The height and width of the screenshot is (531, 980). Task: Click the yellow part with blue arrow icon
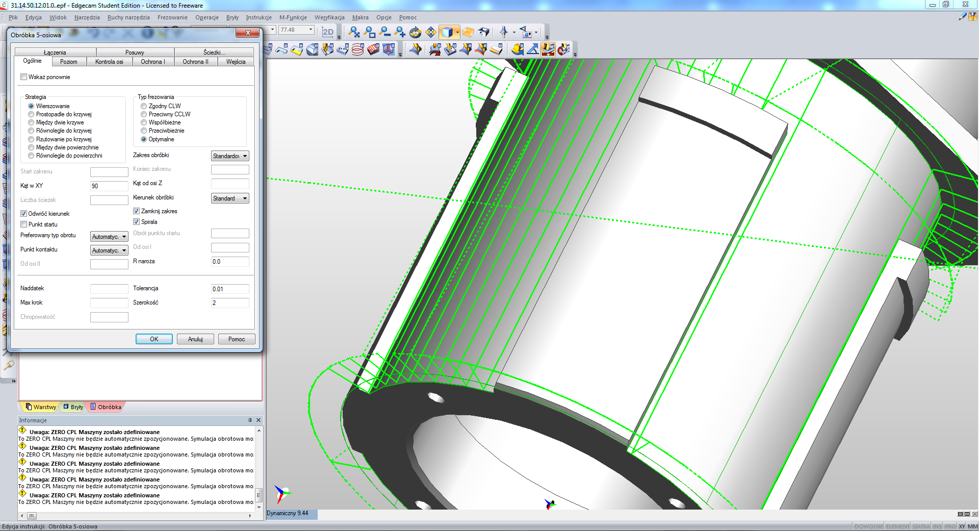517,49
